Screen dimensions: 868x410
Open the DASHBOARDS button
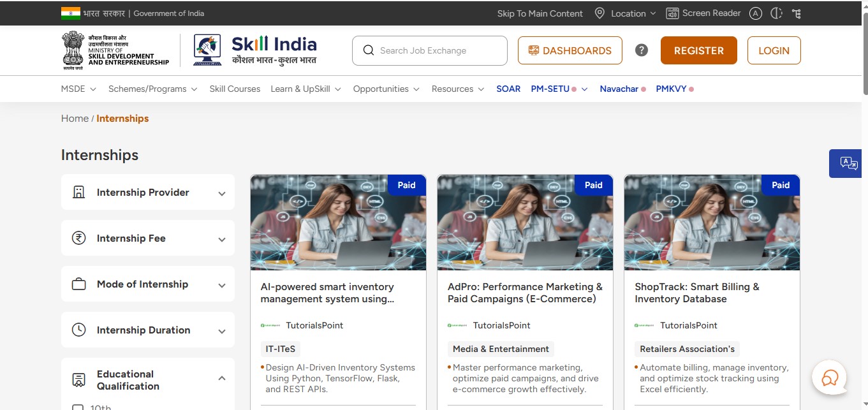click(x=570, y=50)
